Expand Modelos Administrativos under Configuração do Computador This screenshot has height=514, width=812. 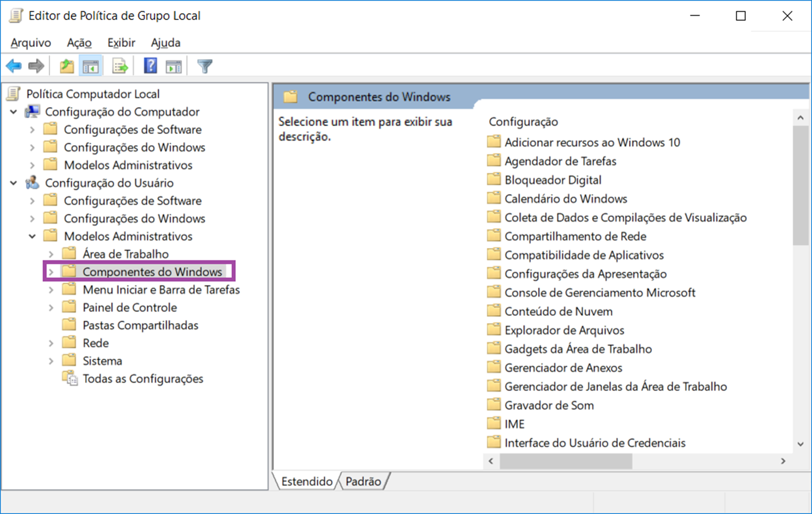[32, 165]
